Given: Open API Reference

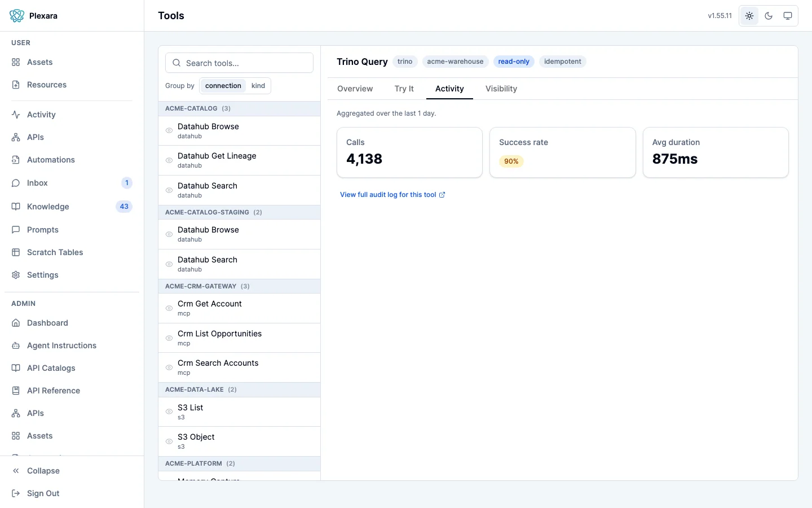Looking at the screenshot, I should point(72,391).
